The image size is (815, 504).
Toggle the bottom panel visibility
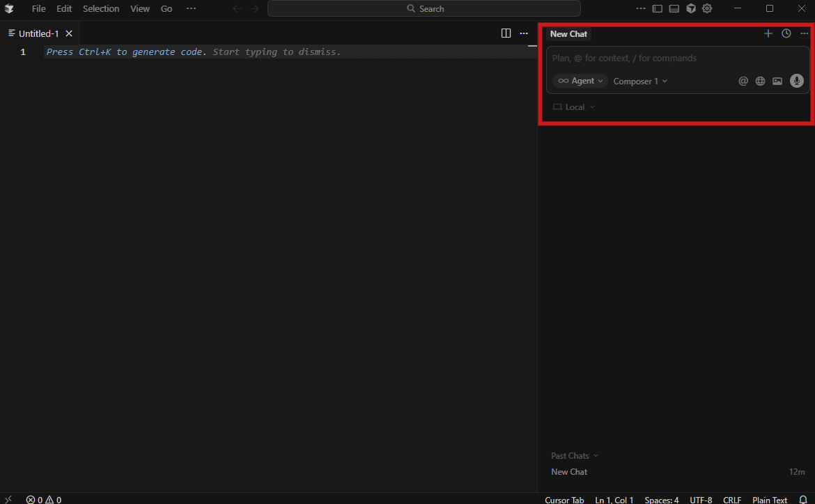(x=674, y=8)
